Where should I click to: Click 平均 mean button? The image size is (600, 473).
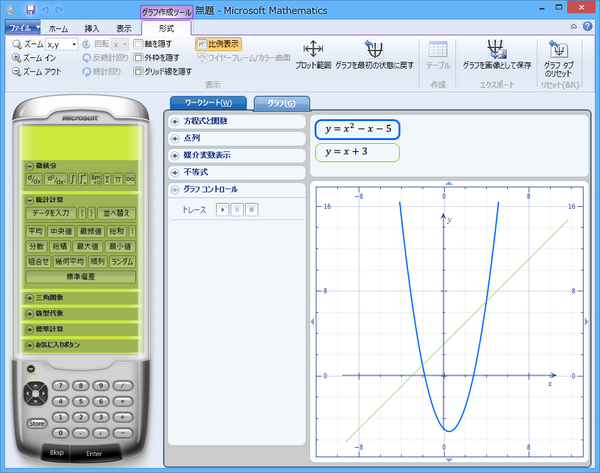click(x=36, y=231)
